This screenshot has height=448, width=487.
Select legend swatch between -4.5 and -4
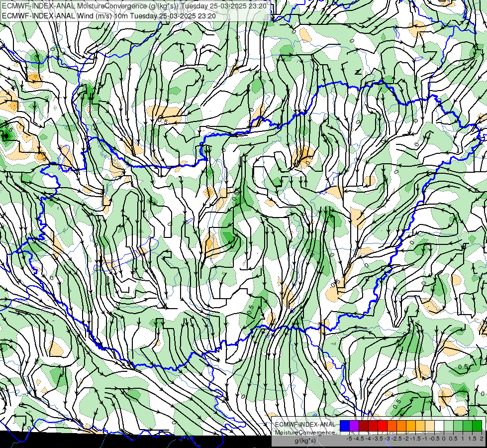pos(364,426)
